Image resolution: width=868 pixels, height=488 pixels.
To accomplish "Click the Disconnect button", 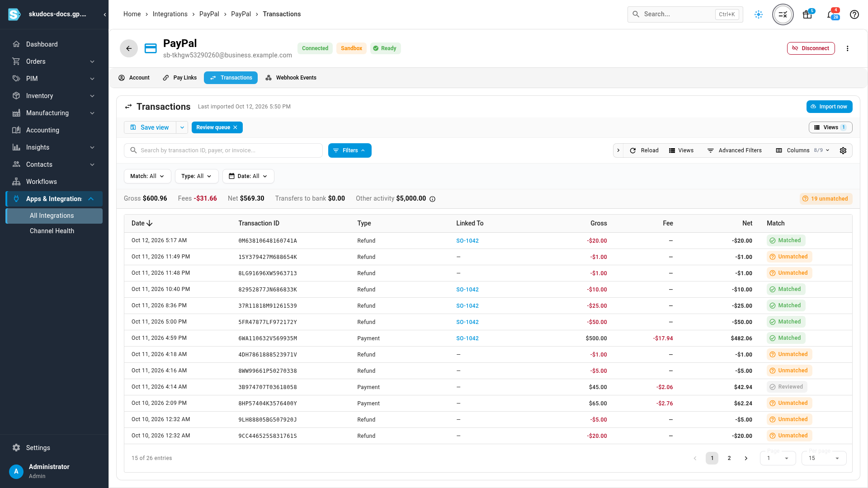I will 811,48.
